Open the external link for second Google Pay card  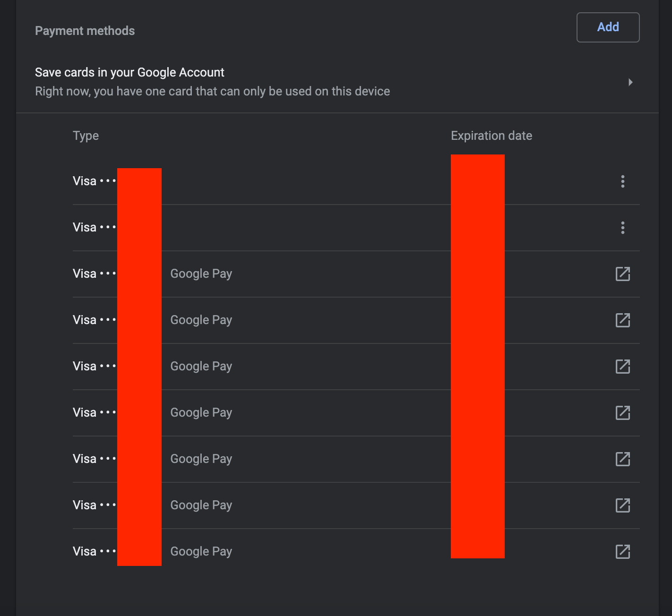(623, 320)
